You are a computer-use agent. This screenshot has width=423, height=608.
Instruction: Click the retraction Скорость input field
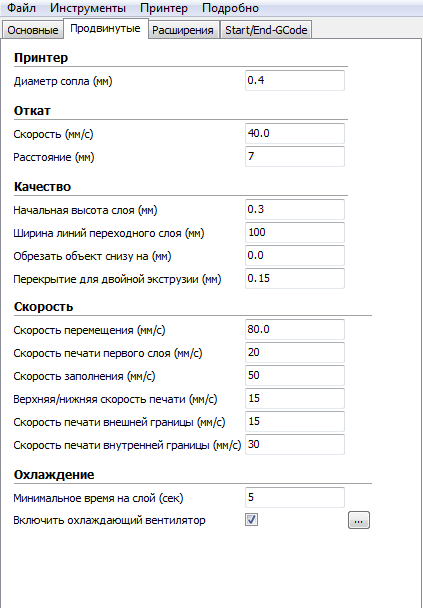(295, 134)
